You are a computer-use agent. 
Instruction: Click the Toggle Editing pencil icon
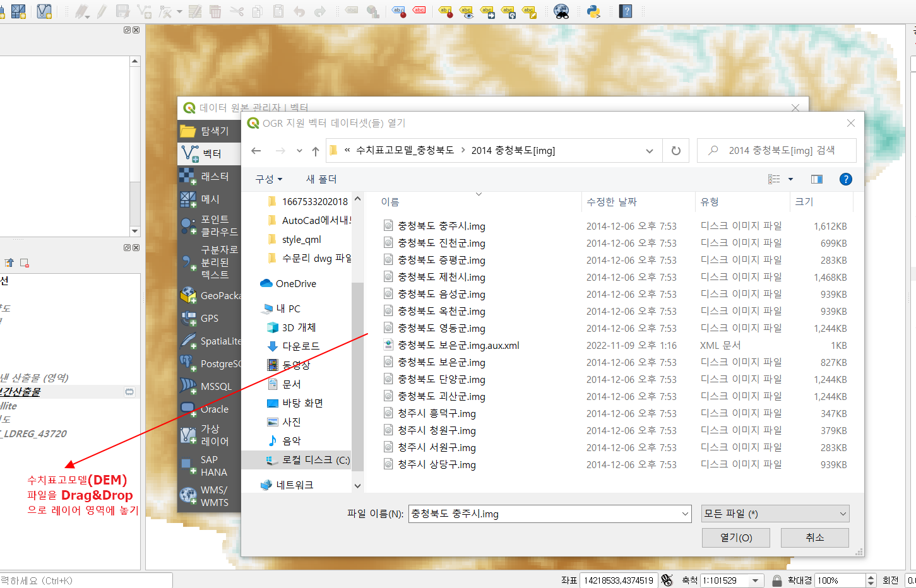tap(102, 11)
